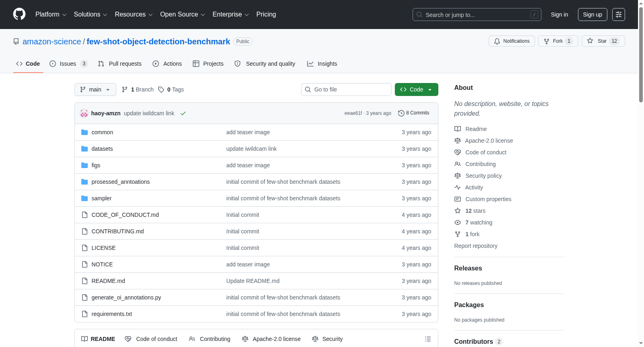
Task: Click the Go to file search field
Action: pyautogui.click(x=346, y=89)
